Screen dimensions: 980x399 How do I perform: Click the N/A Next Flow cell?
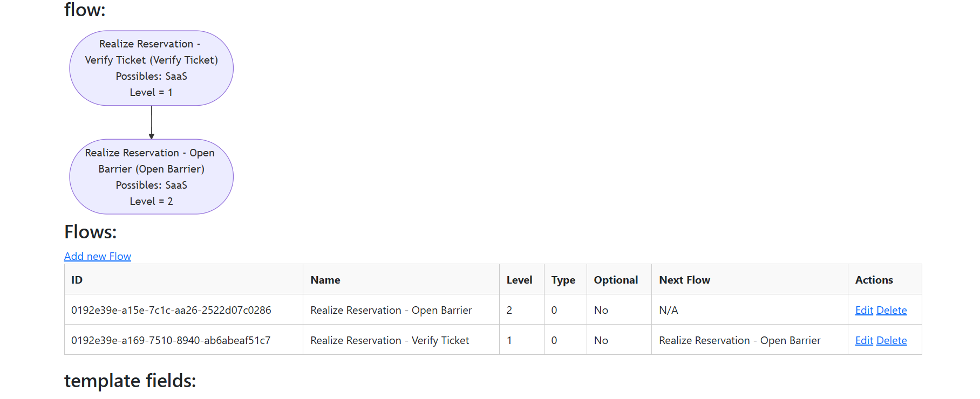pyautogui.click(x=668, y=310)
